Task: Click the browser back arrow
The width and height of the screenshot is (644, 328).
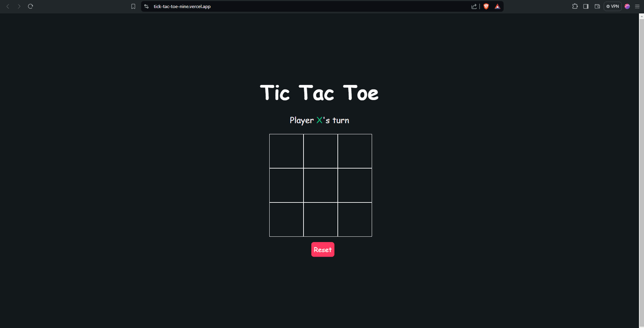Action: tap(8, 6)
